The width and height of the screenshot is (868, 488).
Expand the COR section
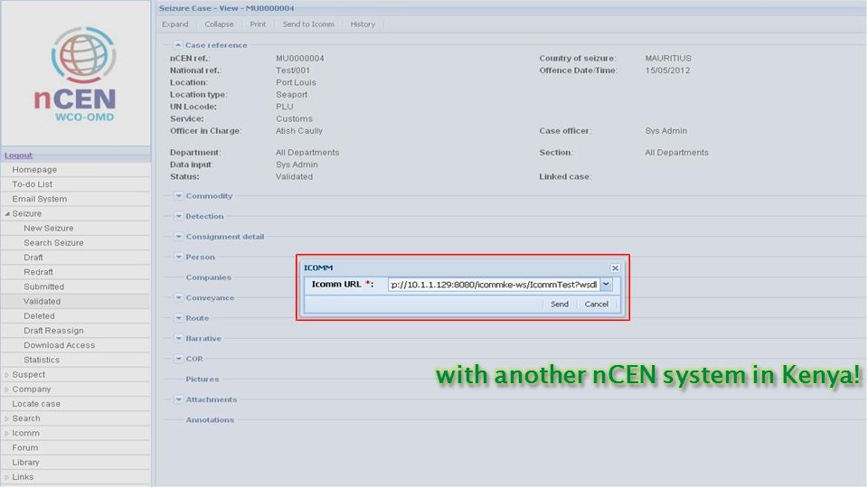[x=178, y=359]
